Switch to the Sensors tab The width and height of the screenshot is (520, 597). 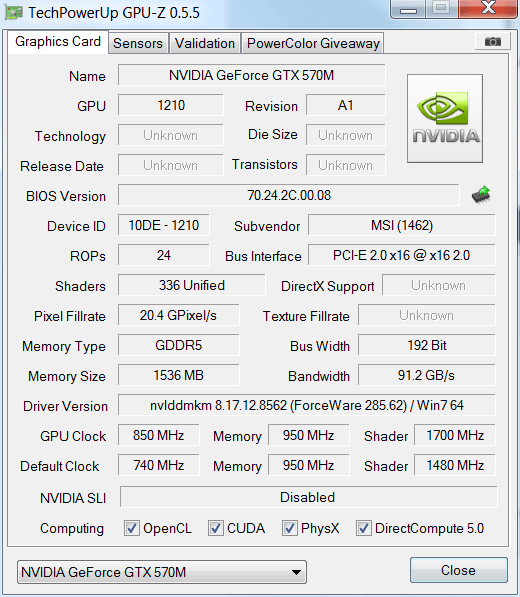point(138,43)
